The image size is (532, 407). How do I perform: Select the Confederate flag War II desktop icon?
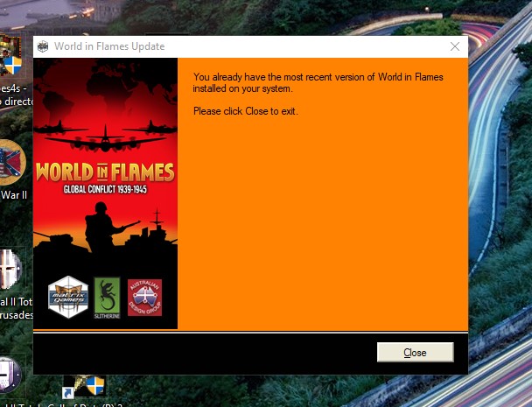tap(12, 163)
